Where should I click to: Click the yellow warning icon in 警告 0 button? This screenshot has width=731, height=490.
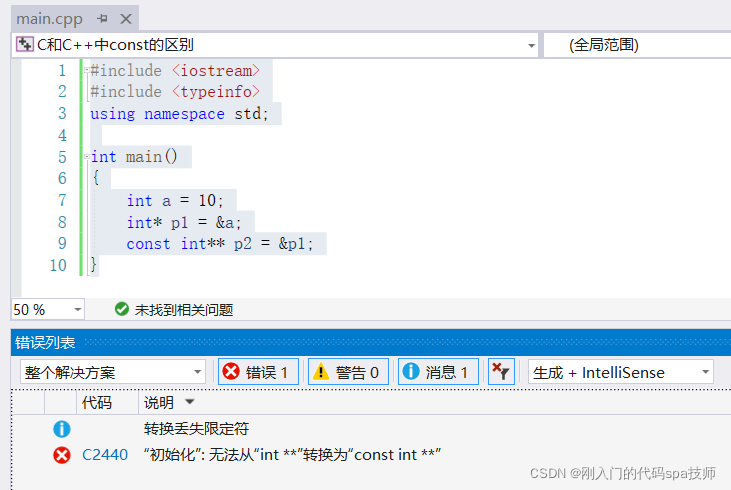(321, 372)
